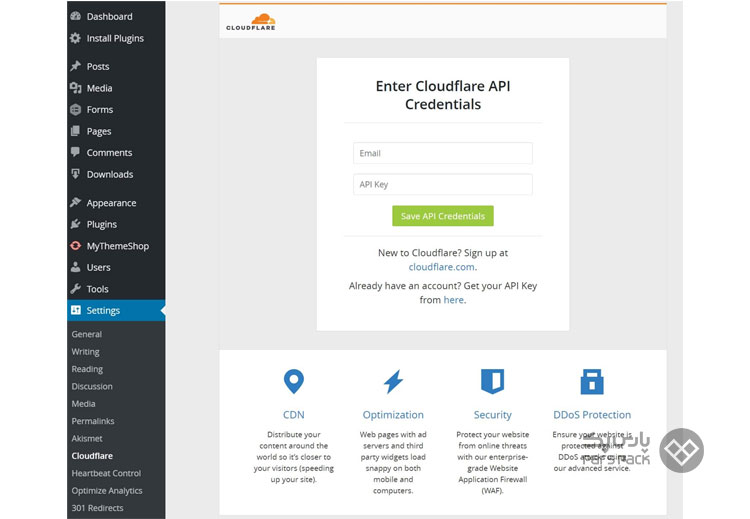Click the Tools wrench icon
This screenshot has height=519, width=750.
[x=75, y=288]
